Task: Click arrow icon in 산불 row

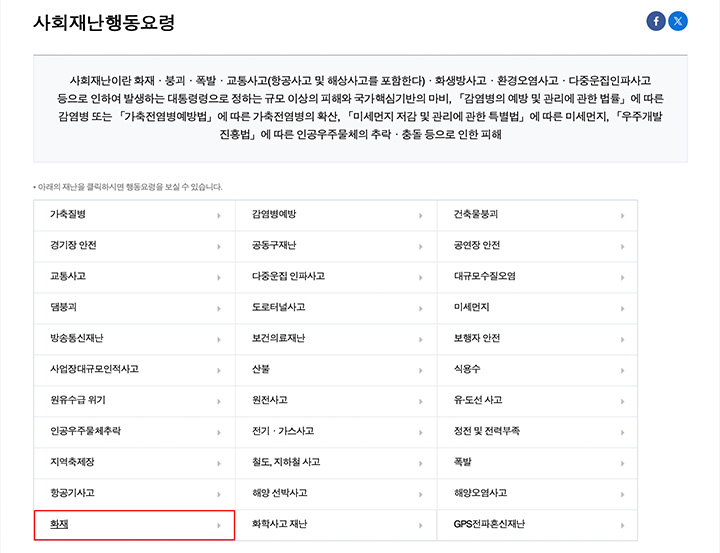Action: point(421,371)
